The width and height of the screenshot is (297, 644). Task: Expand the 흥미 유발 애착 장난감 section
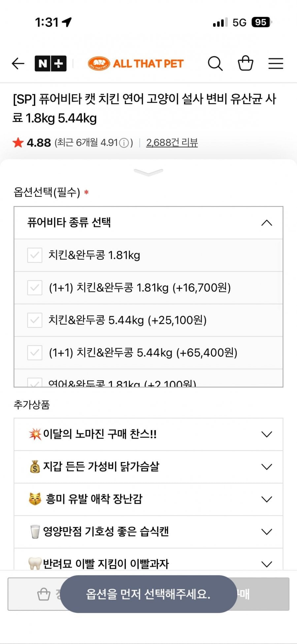(266, 499)
